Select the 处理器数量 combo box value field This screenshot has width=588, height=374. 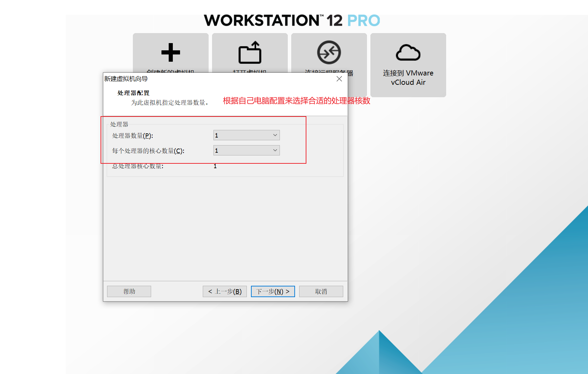point(246,135)
